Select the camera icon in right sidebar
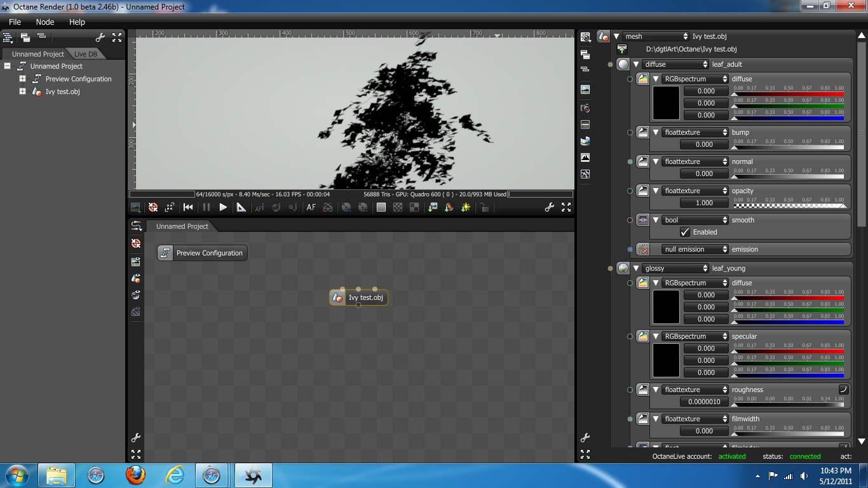Screen dimensions: 868x488 585,108
